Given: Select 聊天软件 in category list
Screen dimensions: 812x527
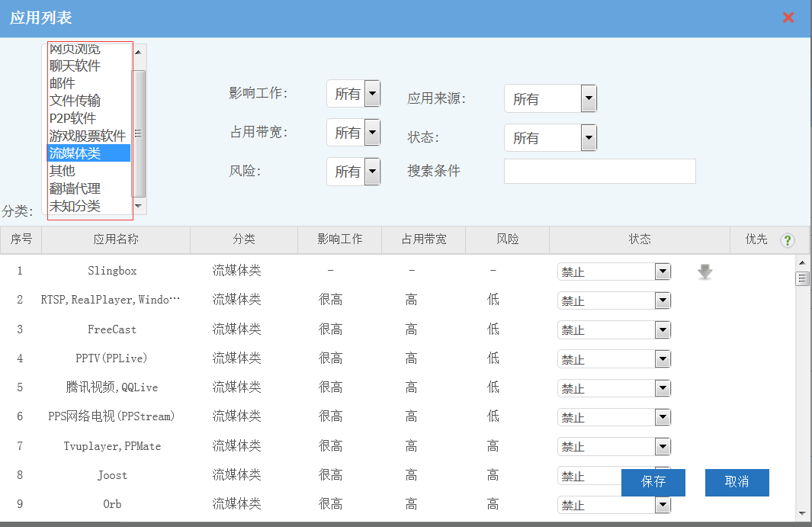Looking at the screenshot, I should pos(75,66).
